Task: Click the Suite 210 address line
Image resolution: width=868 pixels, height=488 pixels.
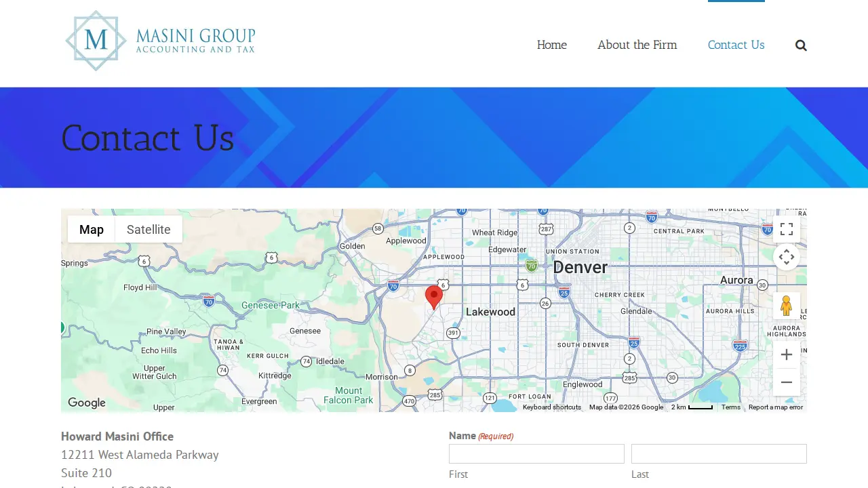Action: [x=86, y=473]
